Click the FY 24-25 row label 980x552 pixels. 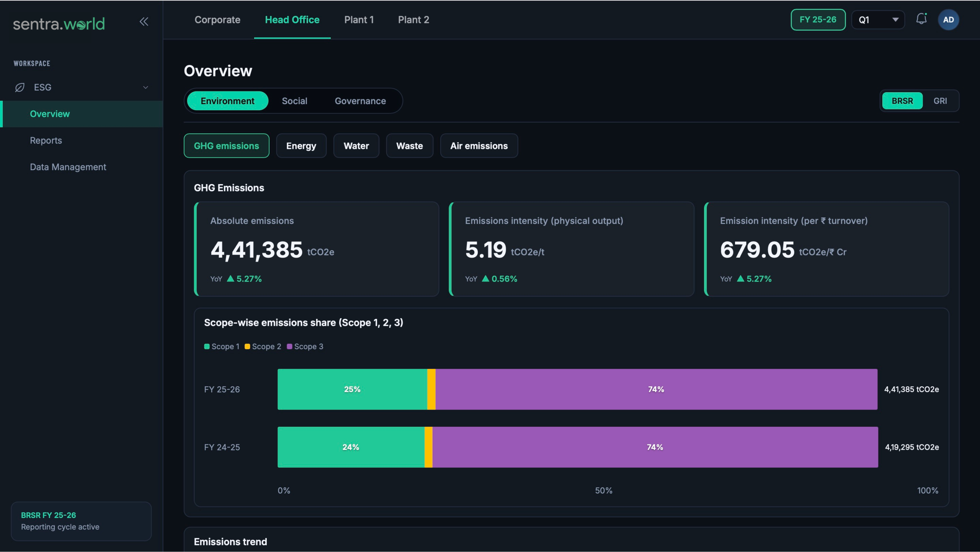222,447
